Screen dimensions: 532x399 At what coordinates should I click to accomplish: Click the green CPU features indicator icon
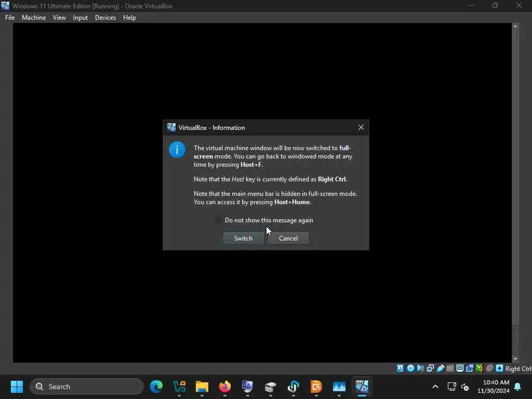pyautogui.click(x=480, y=368)
